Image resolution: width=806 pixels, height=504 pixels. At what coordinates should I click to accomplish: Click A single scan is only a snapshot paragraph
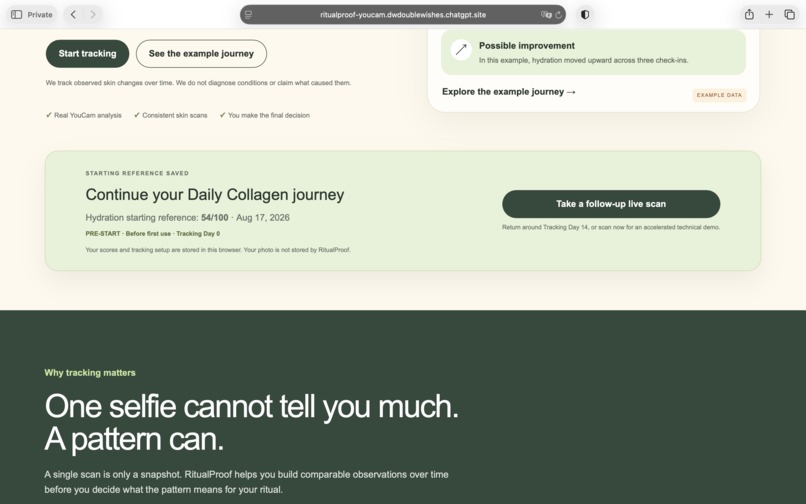[246, 482]
